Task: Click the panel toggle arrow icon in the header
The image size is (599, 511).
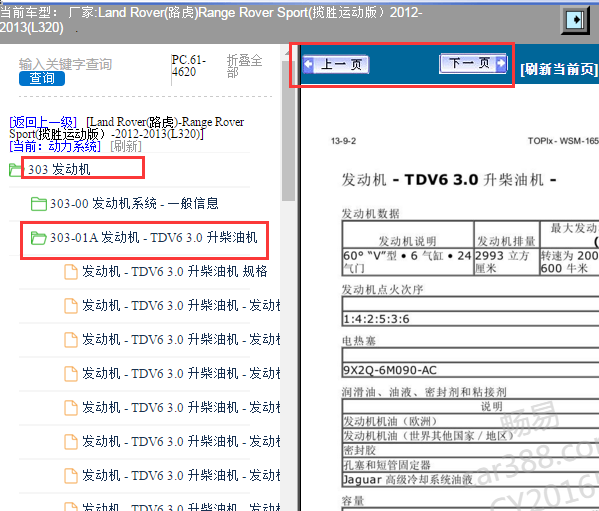Action: pyautogui.click(x=575, y=20)
